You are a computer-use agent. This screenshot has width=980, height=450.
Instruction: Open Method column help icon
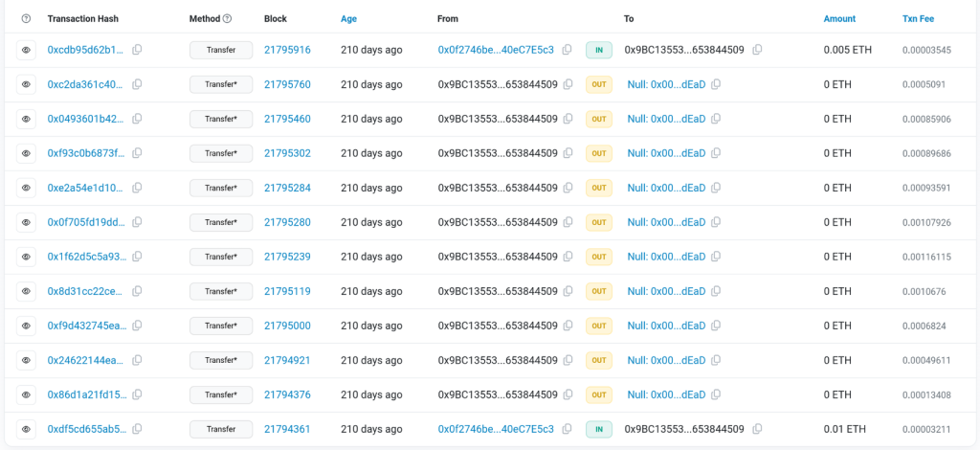227,19
